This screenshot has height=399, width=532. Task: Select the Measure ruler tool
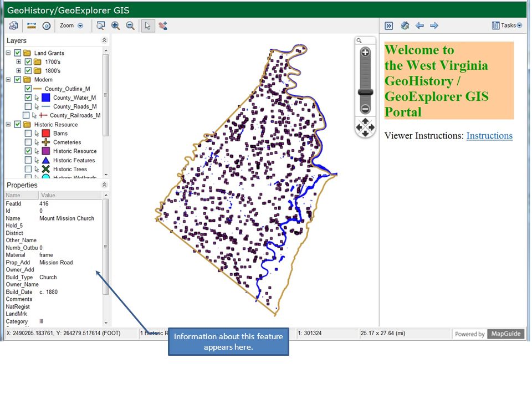32,25
